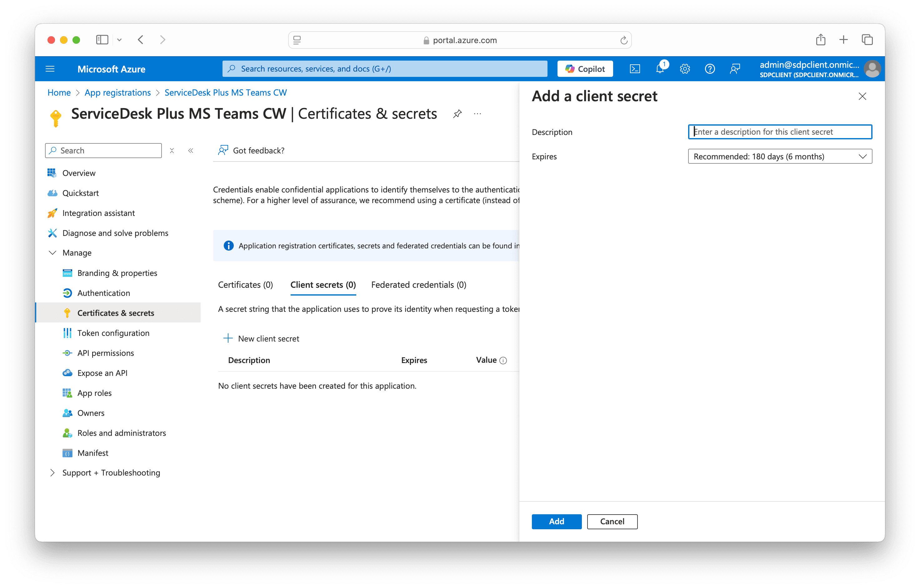Open Azure Cloud Shell icon
The image size is (920, 588).
pyautogui.click(x=635, y=69)
